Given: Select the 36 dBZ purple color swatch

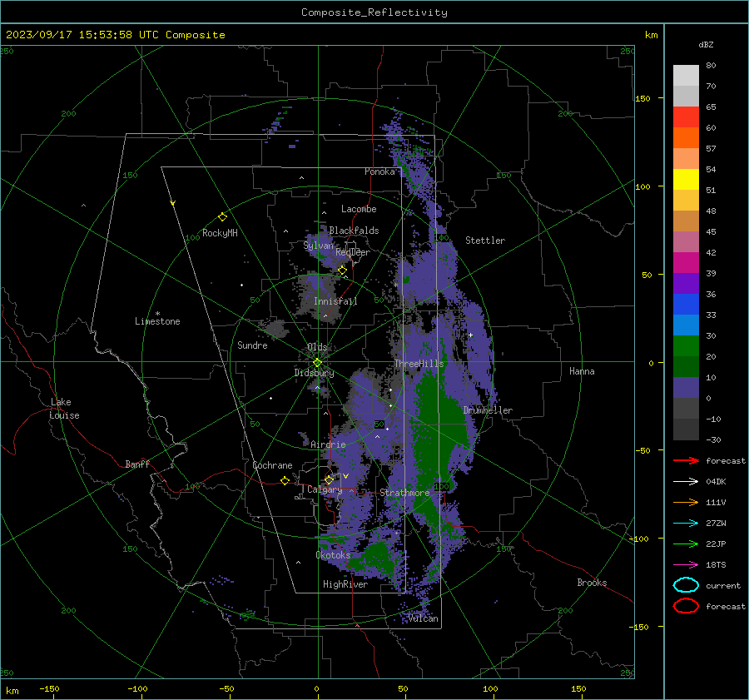Looking at the screenshot, I should pyautogui.click(x=686, y=283).
